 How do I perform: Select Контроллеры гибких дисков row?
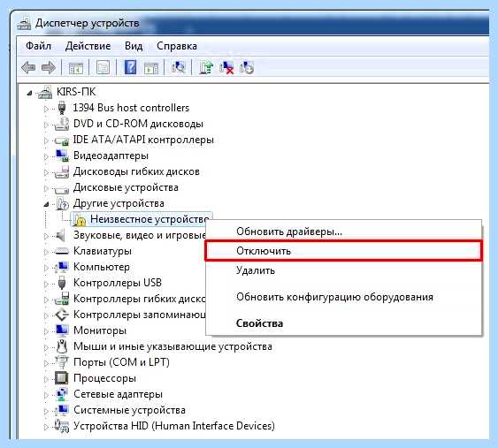pyautogui.click(x=140, y=299)
